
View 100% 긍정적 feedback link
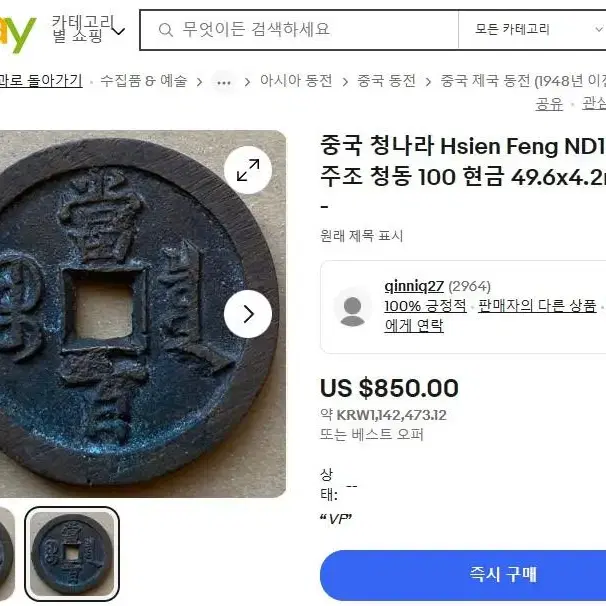[425, 306]
